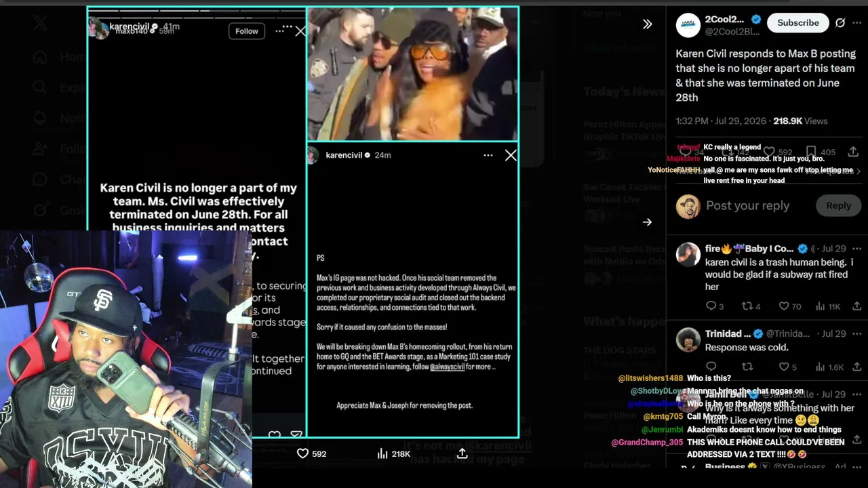Open avatar of the 'fire' reply author
This screenshot has width=868, height=488.
[688, 254]
